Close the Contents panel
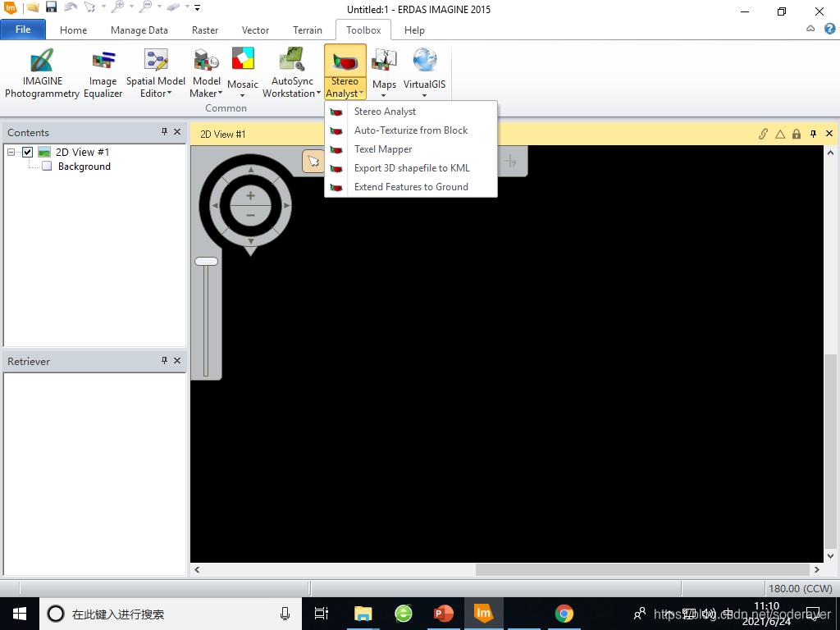The width and height of the screenshot is (840, 630). pyautogui.click(x=177, y=131)
